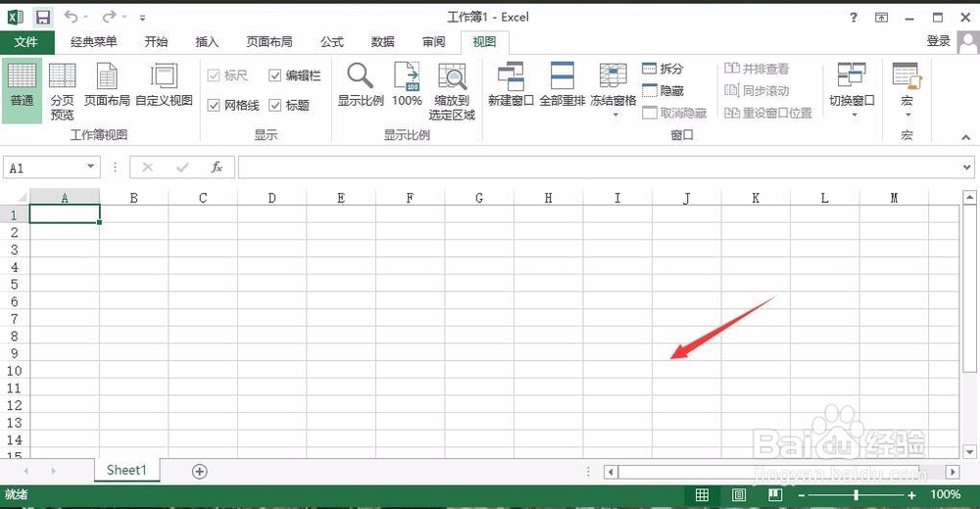Viewport: 980px width, 509px height.
Task: Click the status bar zoom slider handle
Action: click(x=857, y=495)
